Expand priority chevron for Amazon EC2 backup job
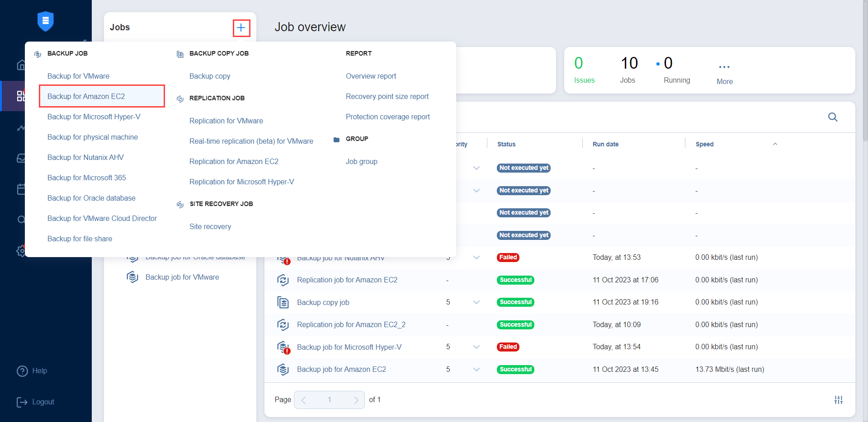Image resolution: width=868 pixels, height=422 pixels. pos(476,370)
